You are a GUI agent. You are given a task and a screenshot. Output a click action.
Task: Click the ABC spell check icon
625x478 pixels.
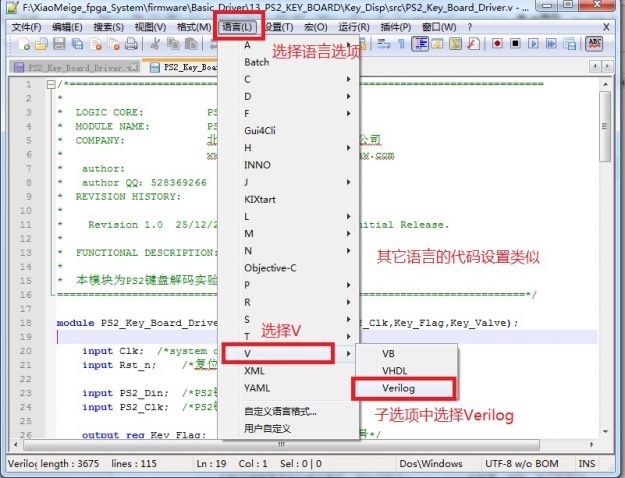click(x=594, y=43)
